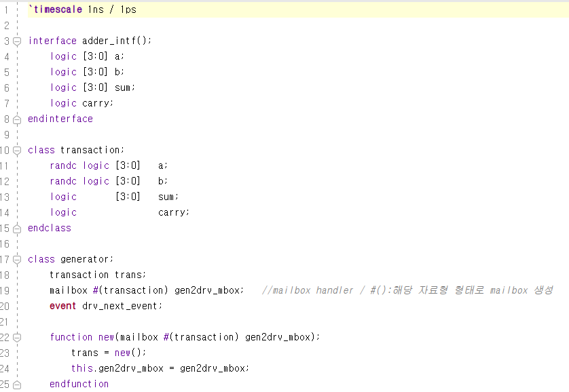Click the 'interface' keyword on line 3
The height and width of the screenshot is (392, 569).
[x=52, y=41]
